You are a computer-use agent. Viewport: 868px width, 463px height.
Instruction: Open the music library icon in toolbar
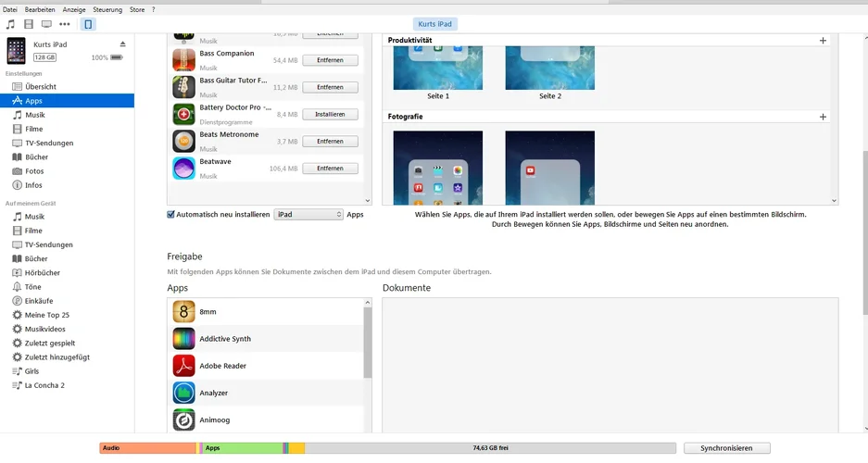tap(10, 24)
